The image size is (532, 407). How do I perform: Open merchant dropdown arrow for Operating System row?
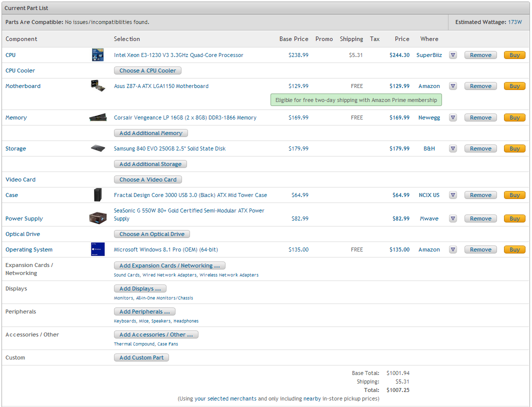click(453, 249)
